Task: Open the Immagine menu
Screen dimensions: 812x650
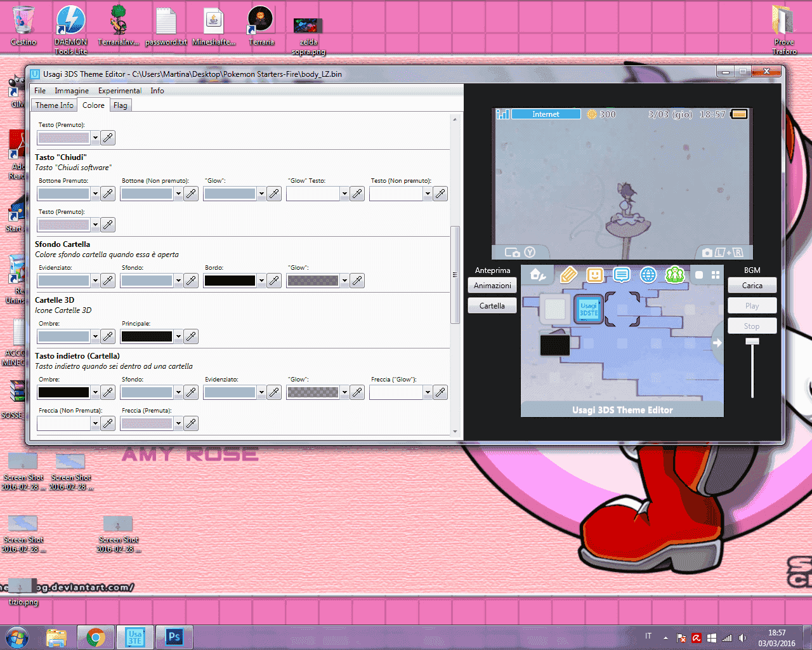Action: [x=72, y=91]
